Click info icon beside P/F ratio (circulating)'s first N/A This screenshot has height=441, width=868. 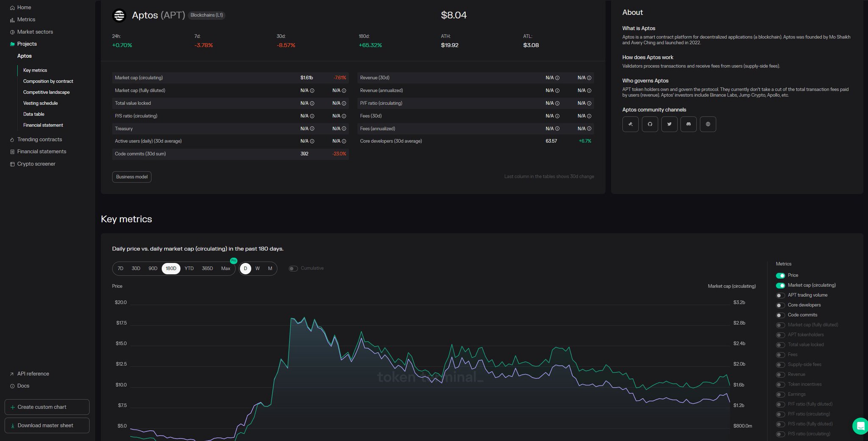pos(557,103)
